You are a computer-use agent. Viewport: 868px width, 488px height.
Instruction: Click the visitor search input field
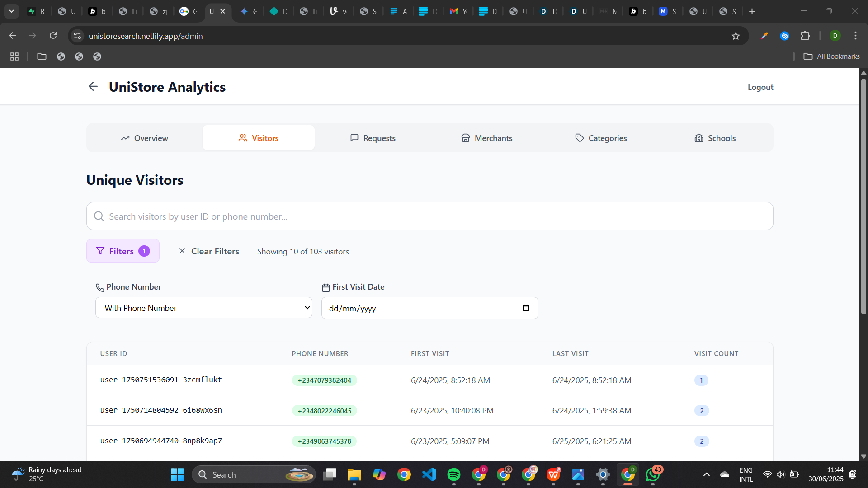tap(429, 216)
